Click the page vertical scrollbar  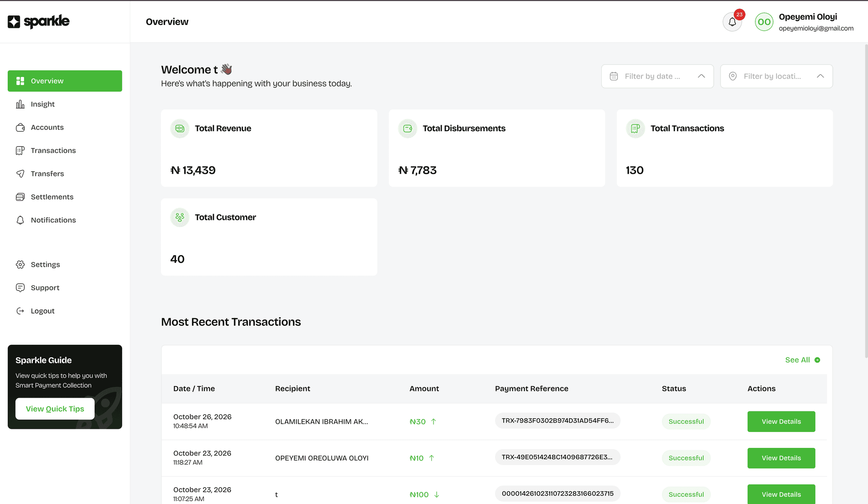pos(866,201)
